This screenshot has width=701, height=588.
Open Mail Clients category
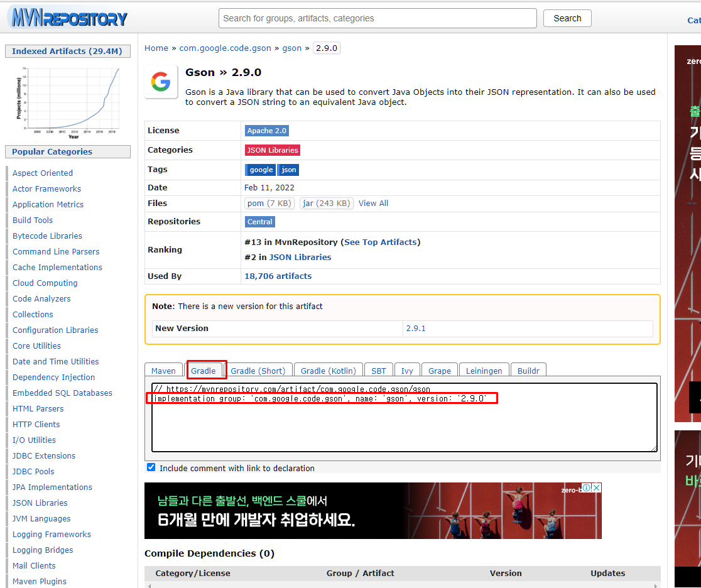[34, 565]
